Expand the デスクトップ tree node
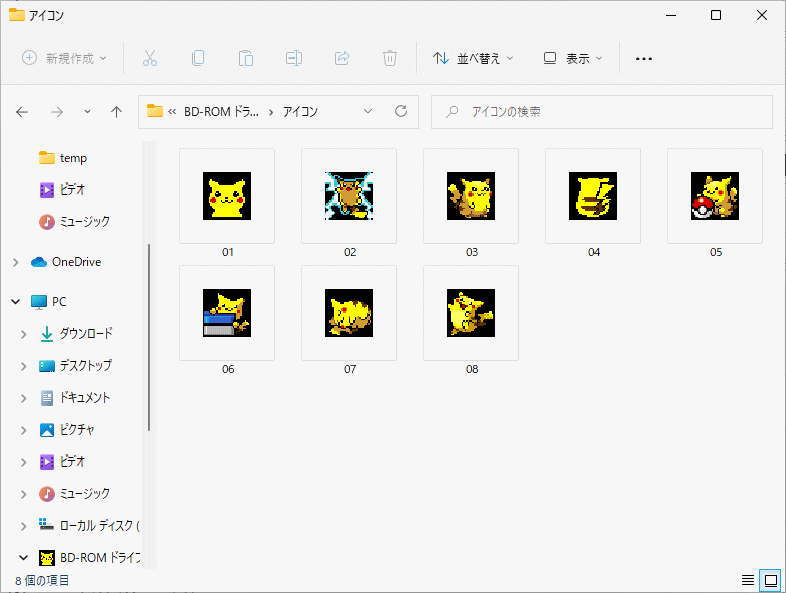Image resolution: width=786 pixels, height=593 pixels. (24, 366)
